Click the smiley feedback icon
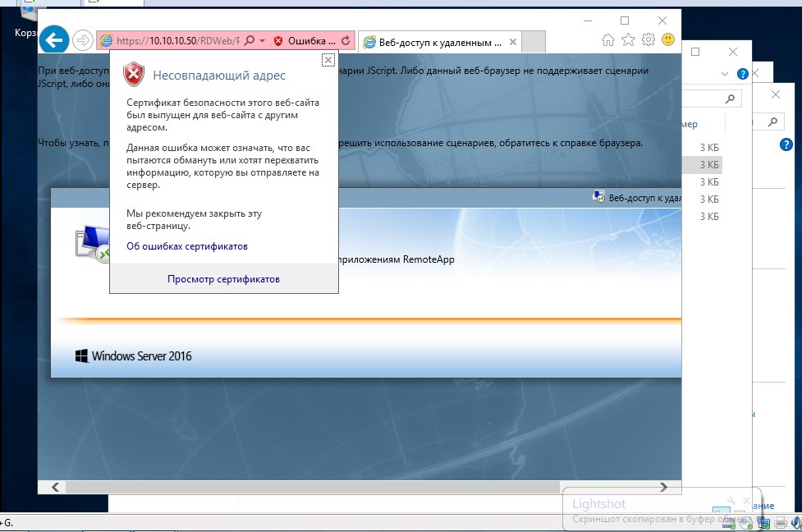The image size is (802, 532). 668,40
